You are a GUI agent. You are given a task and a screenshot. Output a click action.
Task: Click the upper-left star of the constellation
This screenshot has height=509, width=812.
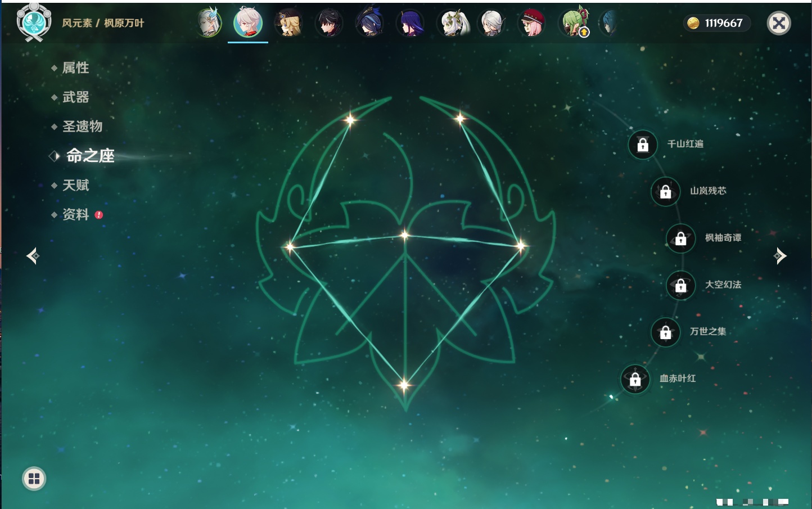pyautogui.click(x=350, y=119)
